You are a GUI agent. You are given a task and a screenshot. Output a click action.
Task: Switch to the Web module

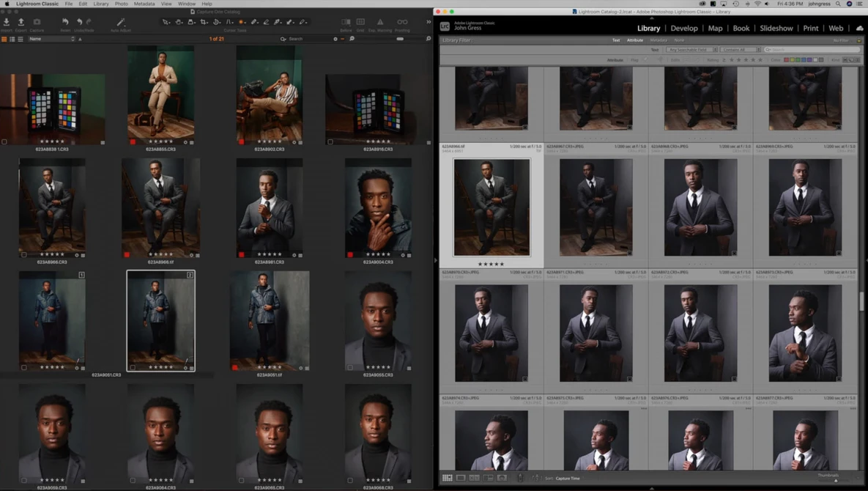(x=836, y=29)
